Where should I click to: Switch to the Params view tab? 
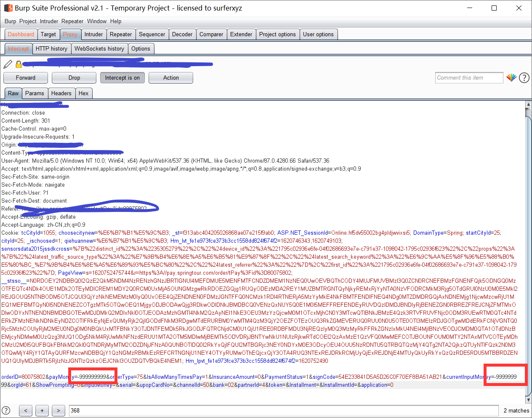35,94
